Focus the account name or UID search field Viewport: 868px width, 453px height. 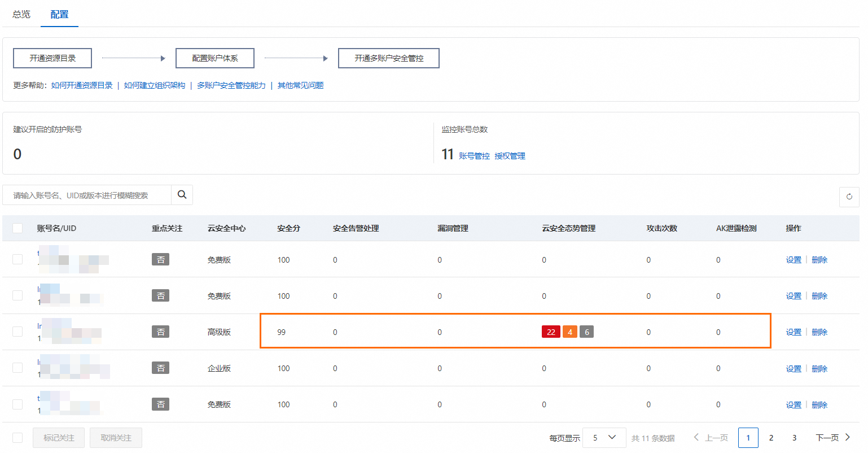(87, 195)
